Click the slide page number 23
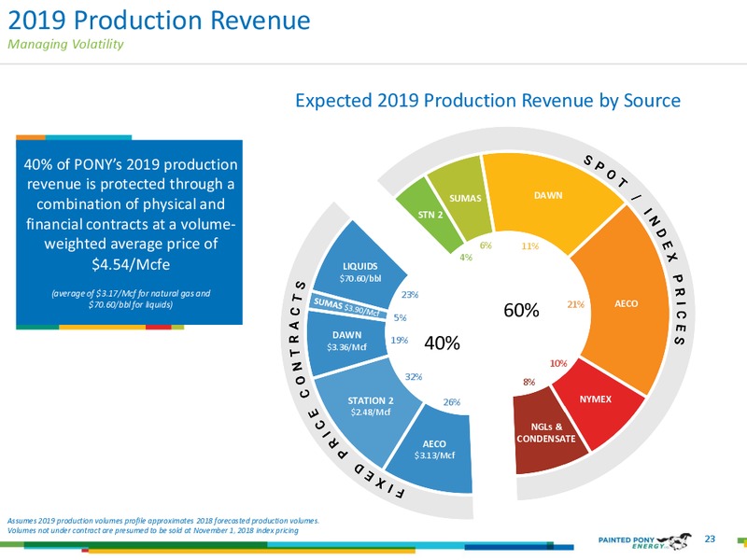This screenshot has height=560, width=747. tap(710, 539)
